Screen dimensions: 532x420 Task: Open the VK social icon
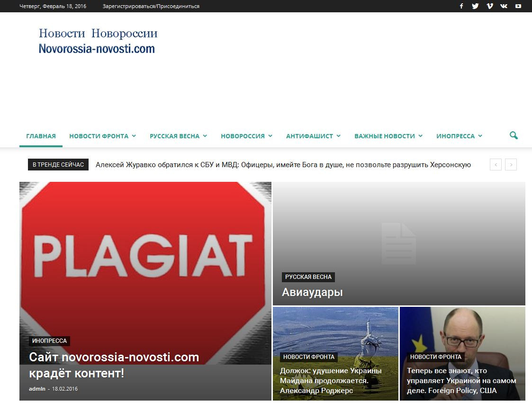tap(504, 6)
